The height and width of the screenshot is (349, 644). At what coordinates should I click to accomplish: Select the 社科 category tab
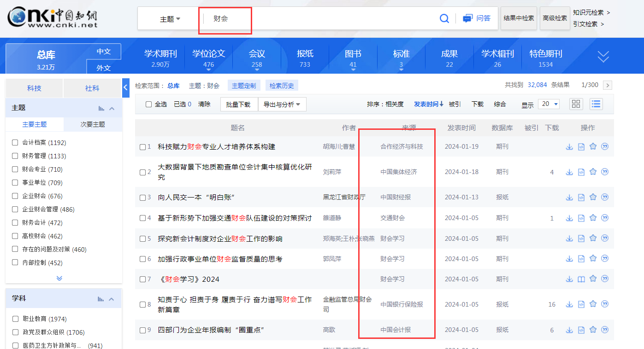pyautogui.click(x=92, y=88)
